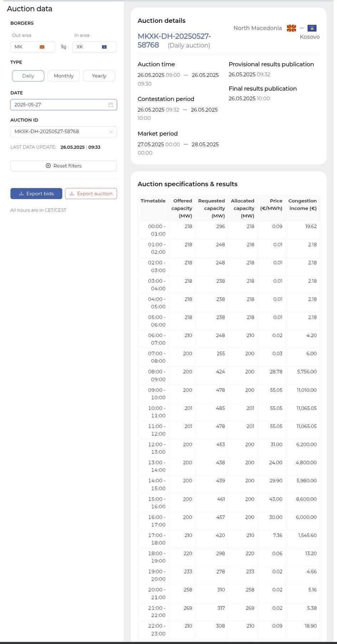Click Reset filters
337x644 pixels.
pyautogui.click(x=63, y=166)
